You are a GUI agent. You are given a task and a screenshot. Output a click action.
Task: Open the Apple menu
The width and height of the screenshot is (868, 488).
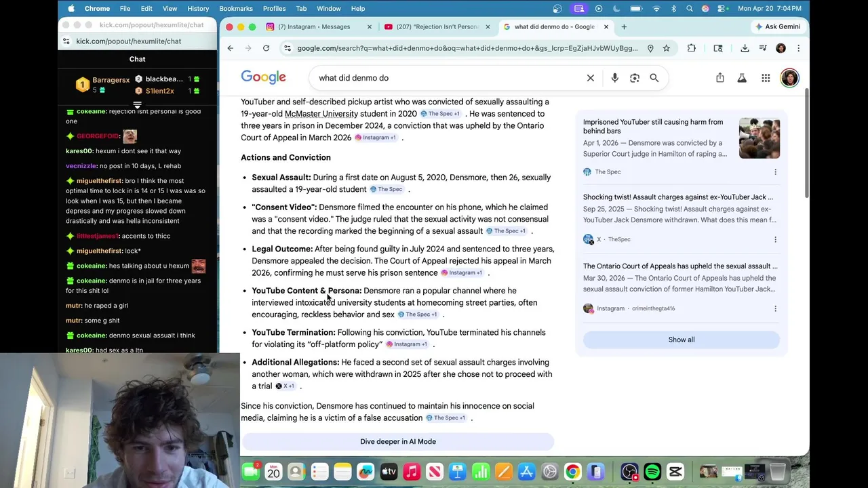coord(71,8)
